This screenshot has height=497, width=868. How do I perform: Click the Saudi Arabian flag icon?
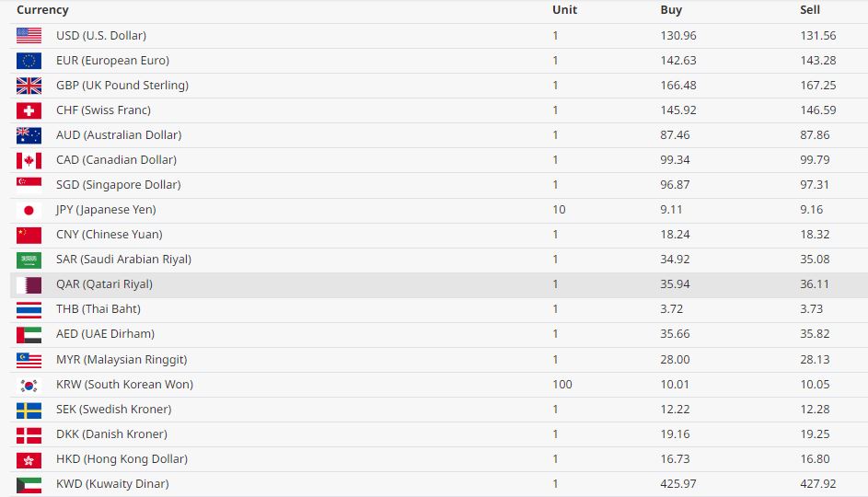coord(29,260)
